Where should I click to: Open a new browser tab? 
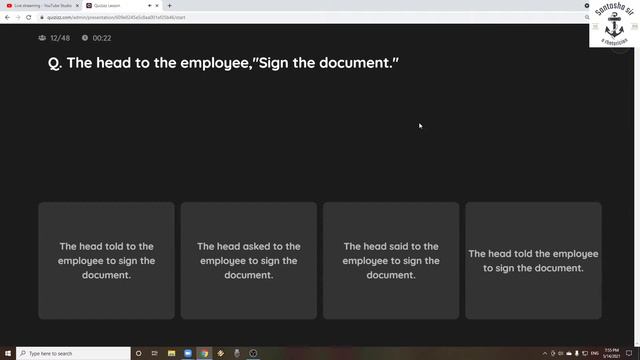pyautogui.click(x=169, y=6)
